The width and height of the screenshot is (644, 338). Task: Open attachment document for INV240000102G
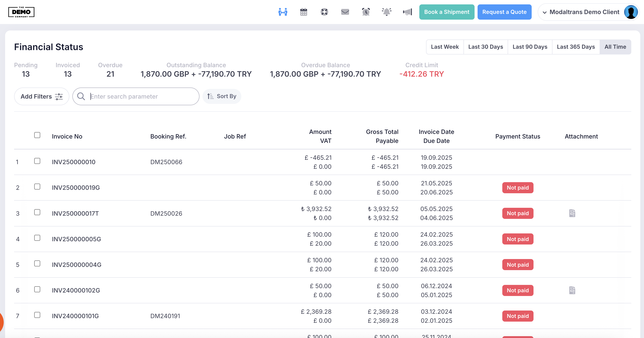[x=572, y=290]
